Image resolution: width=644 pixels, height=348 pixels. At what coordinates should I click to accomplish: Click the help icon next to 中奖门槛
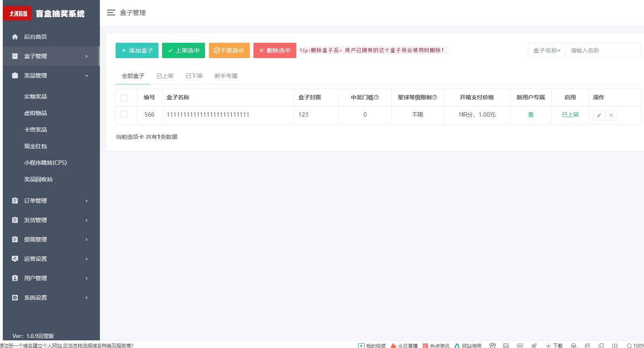(x=376, y=97)
